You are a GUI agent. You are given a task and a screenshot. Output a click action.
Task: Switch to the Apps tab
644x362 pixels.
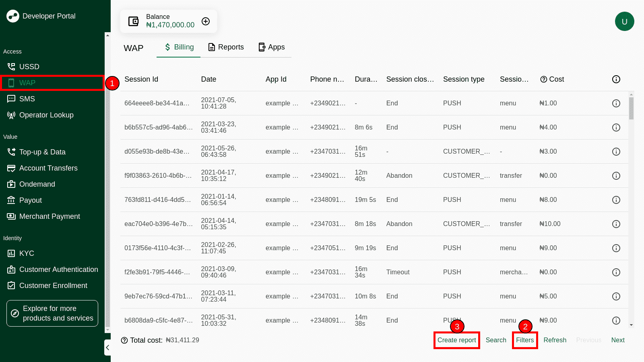click(x=271, y=47)
